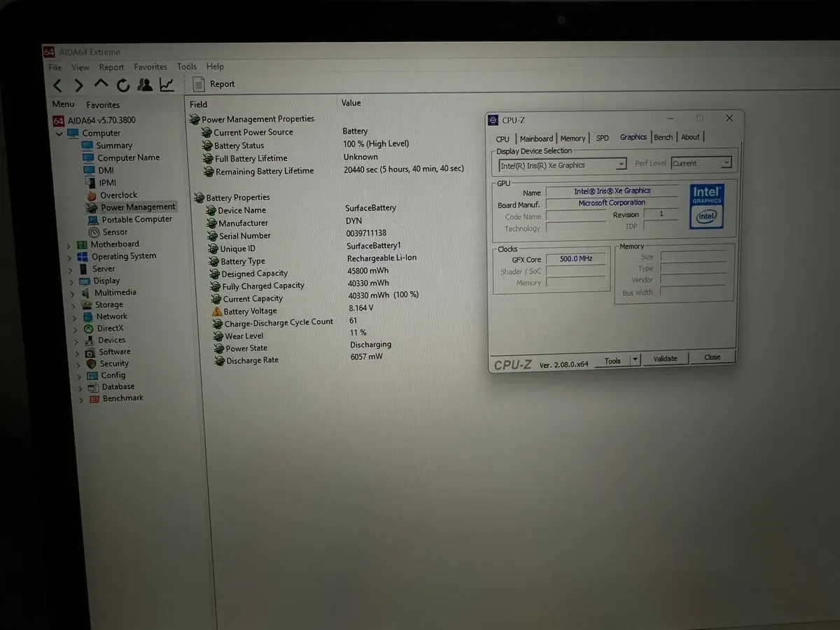Expand the Operating System node

[x=69, y=257]
